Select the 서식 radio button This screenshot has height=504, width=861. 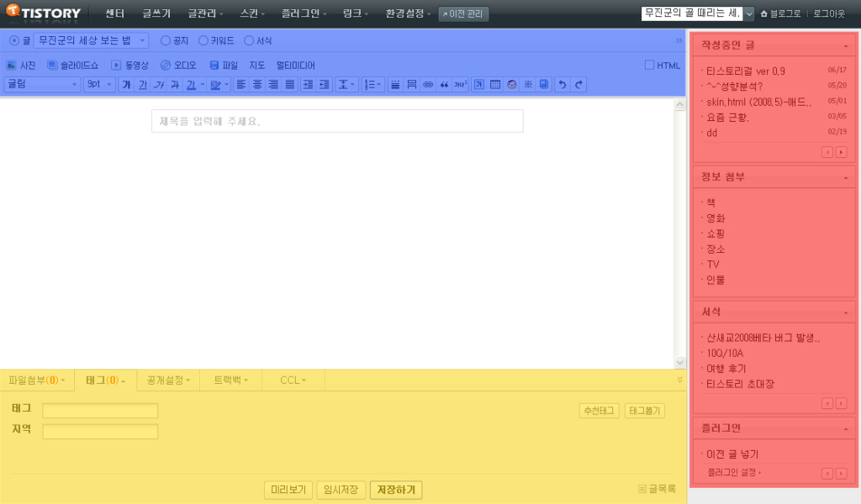click(249, 40)
